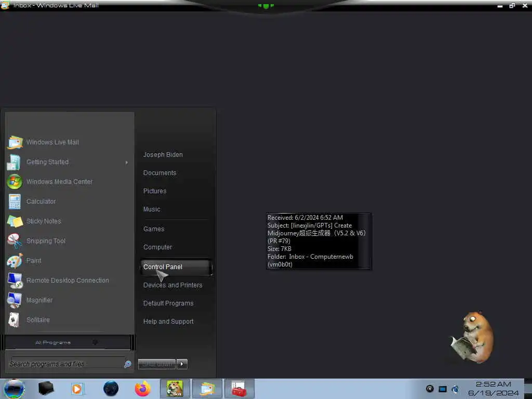Restore down the Live Mail window
Image resolution: width=532 pixels, height=399 pixels.
512,5
